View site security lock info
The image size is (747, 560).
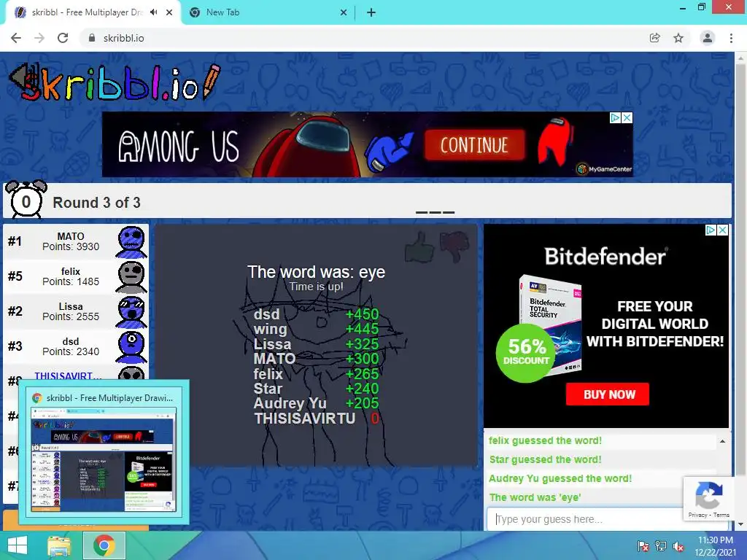tap(92, 38)
